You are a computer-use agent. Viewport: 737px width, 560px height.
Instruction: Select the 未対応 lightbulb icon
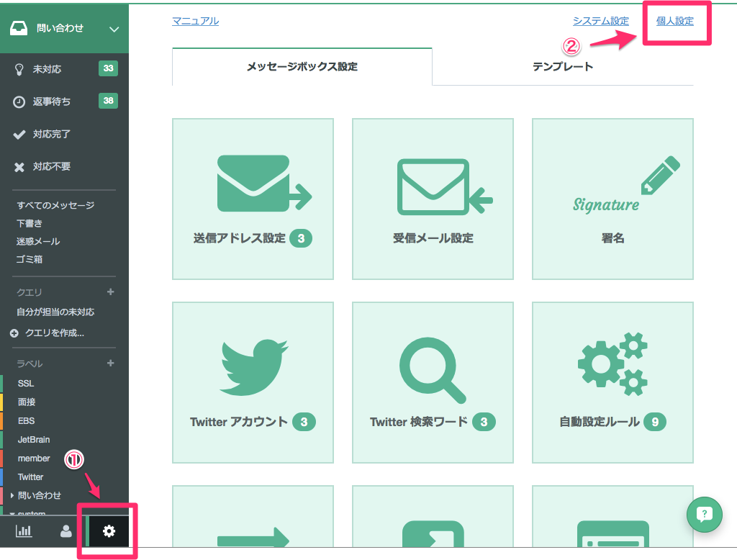[x=19, y=70]
